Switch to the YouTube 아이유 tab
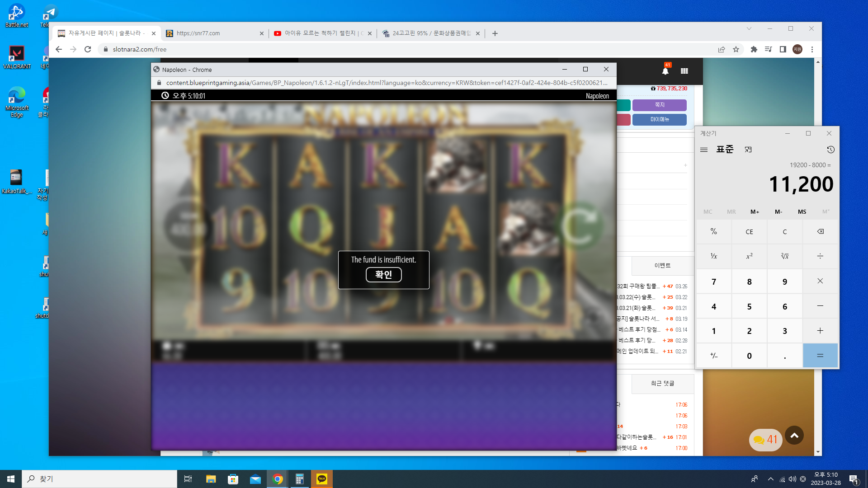The image size is (868, 488). (323, 33)
